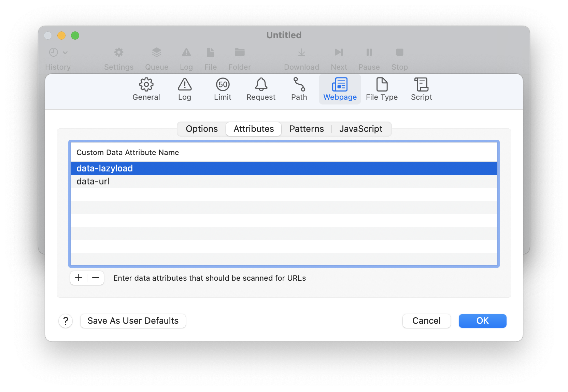Viewport: 568px width, 392px height.
Task: Click the Folder toolbar icon
Action: coord(239,58)
